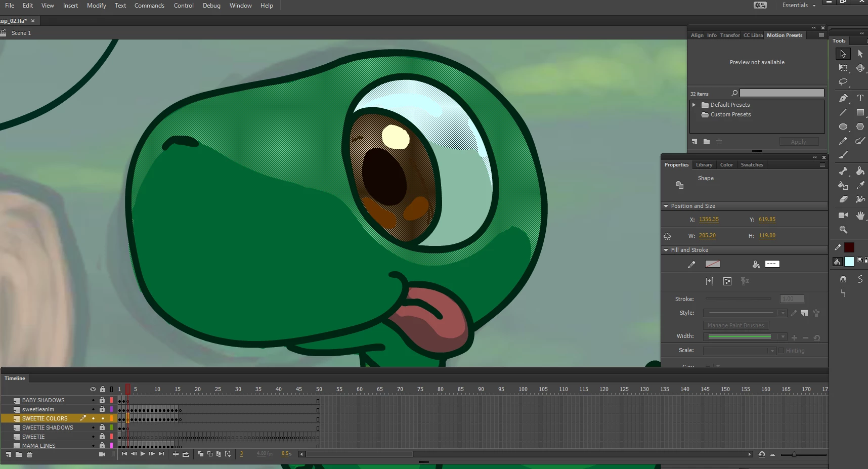Click the Properties fill color swatch

pyautogui.click(x=772, y=264)
